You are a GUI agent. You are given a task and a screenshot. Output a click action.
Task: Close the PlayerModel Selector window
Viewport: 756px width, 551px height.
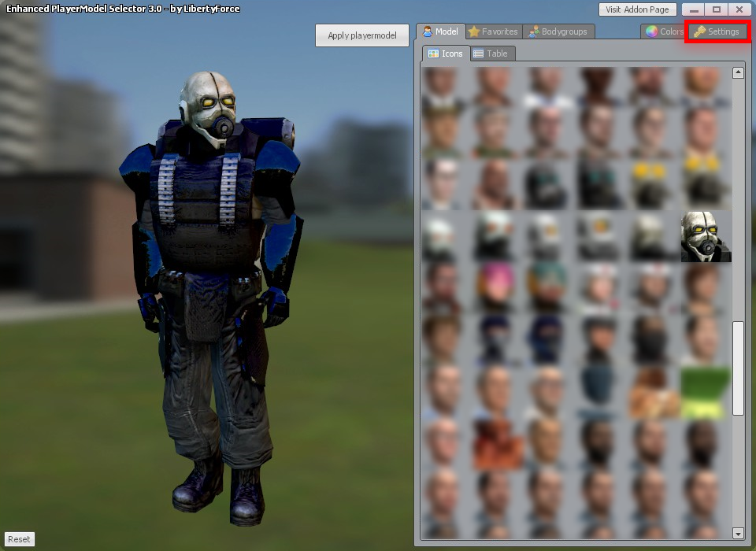[739, 9]
